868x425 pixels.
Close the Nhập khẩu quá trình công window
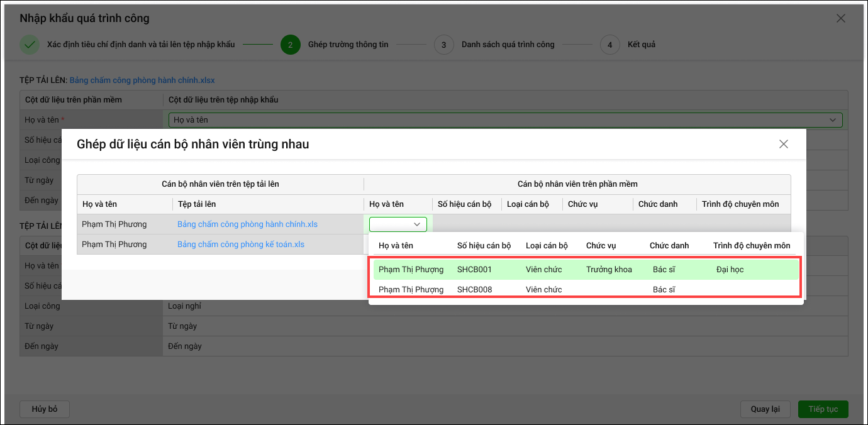840,18
